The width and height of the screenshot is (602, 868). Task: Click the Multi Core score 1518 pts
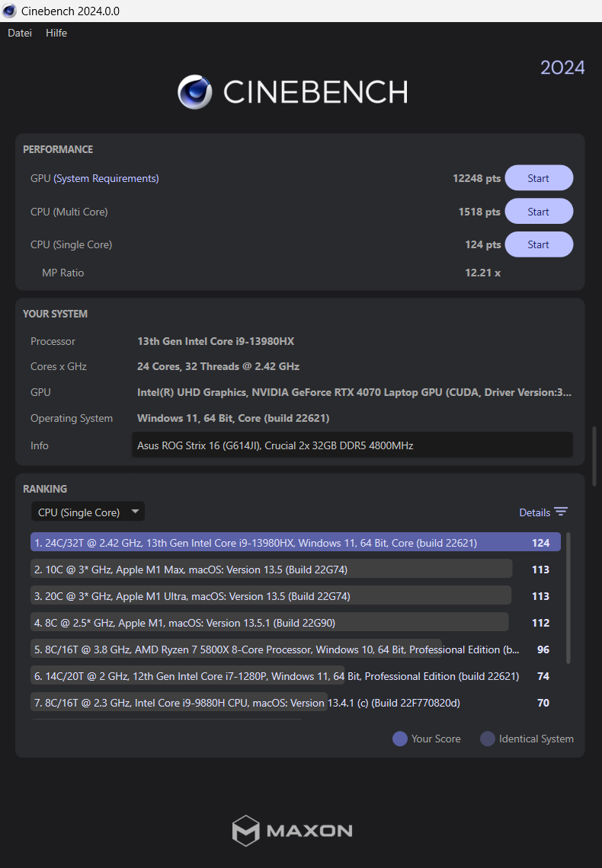coord(479,212)
